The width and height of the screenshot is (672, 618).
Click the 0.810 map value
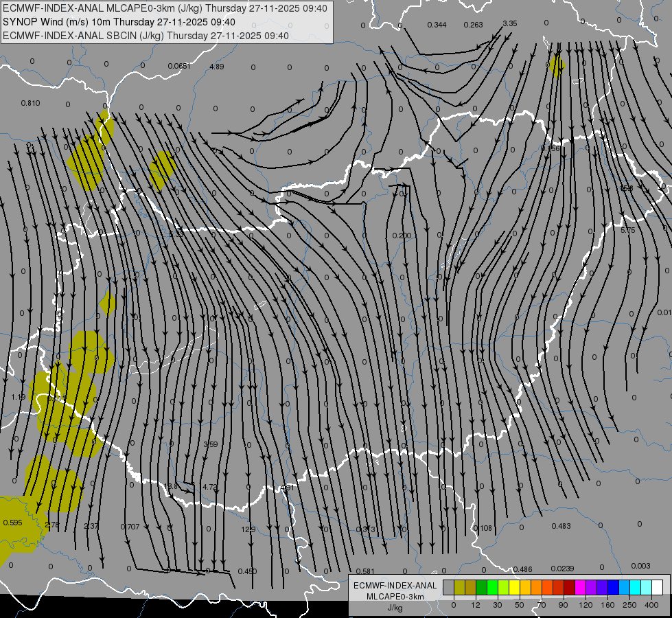(x=30, y=104)
